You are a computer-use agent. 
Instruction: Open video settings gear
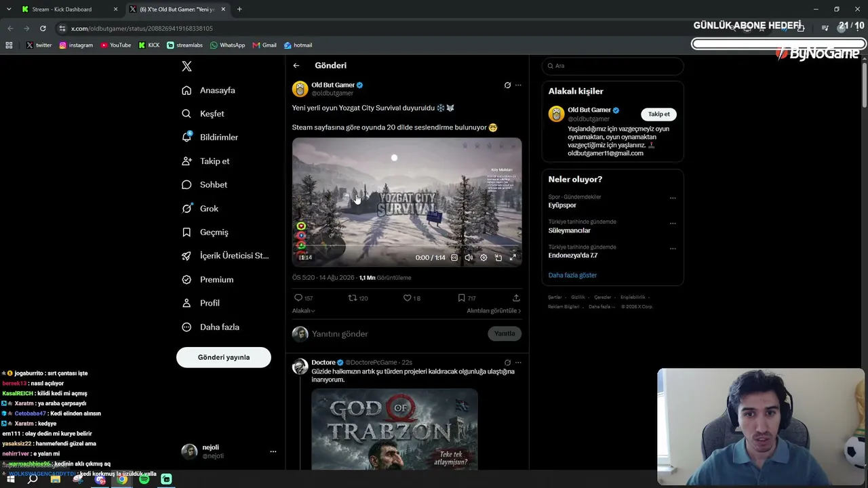484,258
